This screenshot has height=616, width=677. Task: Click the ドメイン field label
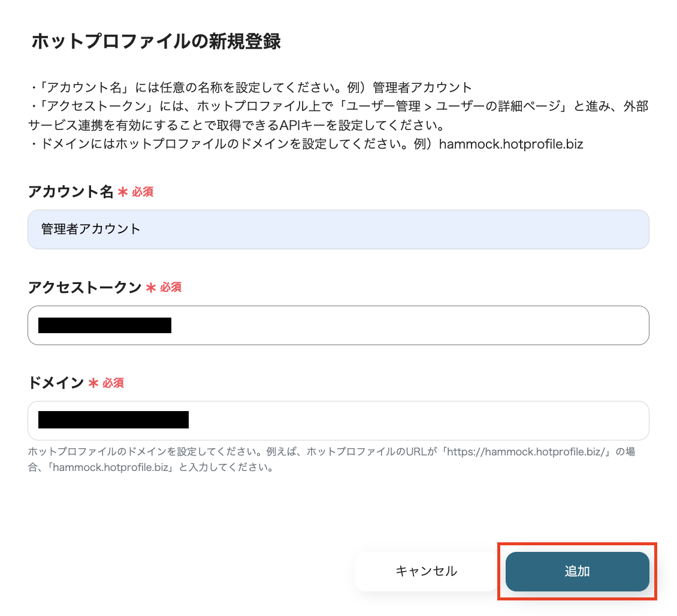tap(54, 382)
